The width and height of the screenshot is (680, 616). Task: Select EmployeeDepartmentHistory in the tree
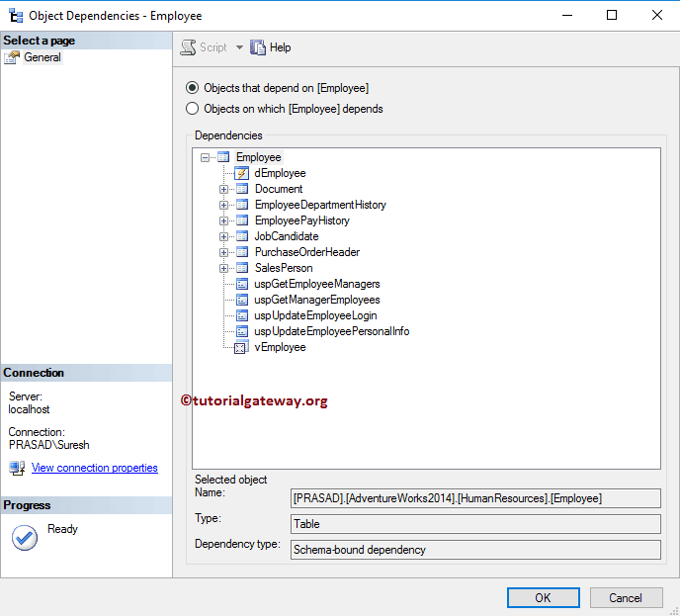coord(320,205)
